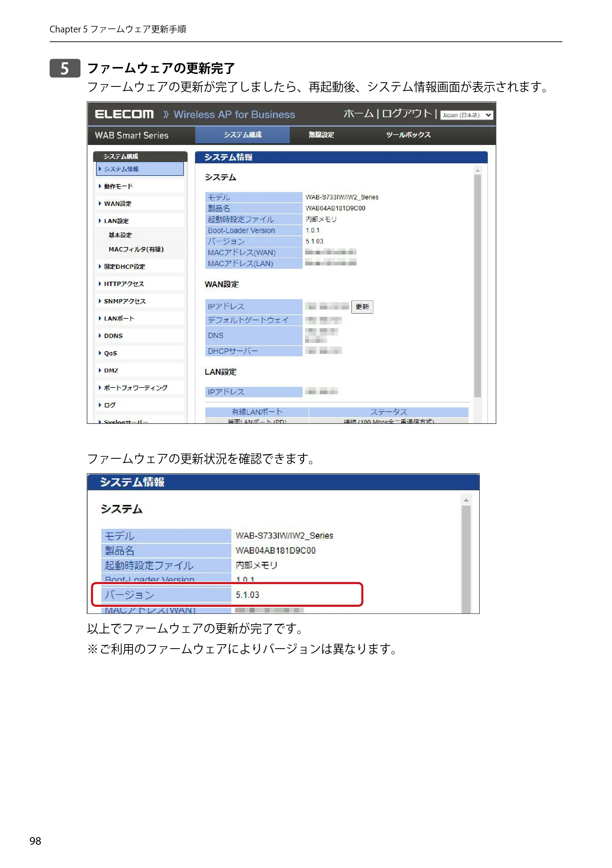
Task: Click the ELECOM logo
Action: pos(125,114)
